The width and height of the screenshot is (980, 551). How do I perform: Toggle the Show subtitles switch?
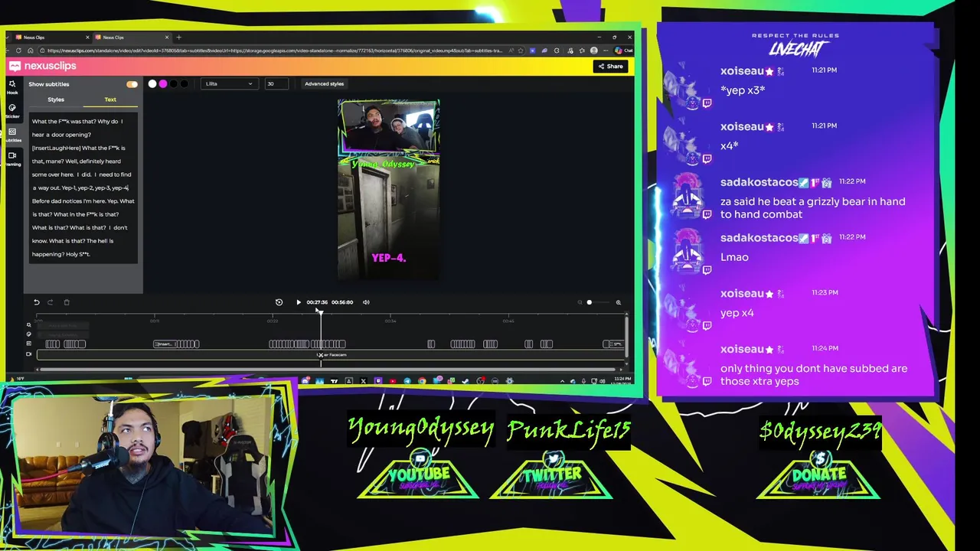tap(132, 84)
